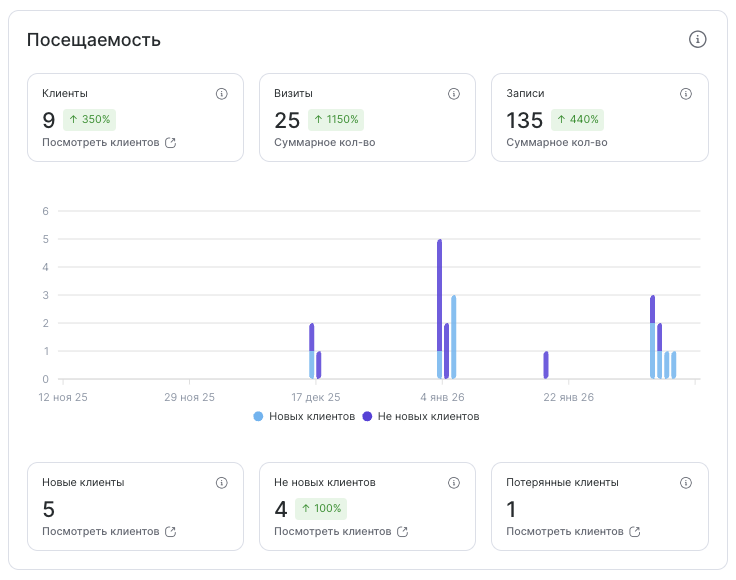Image resolution: width=736 pixels, height=580 pixels.
Task: Click the external link icon in the Клиенты card
Action: [x=170, y=143]
